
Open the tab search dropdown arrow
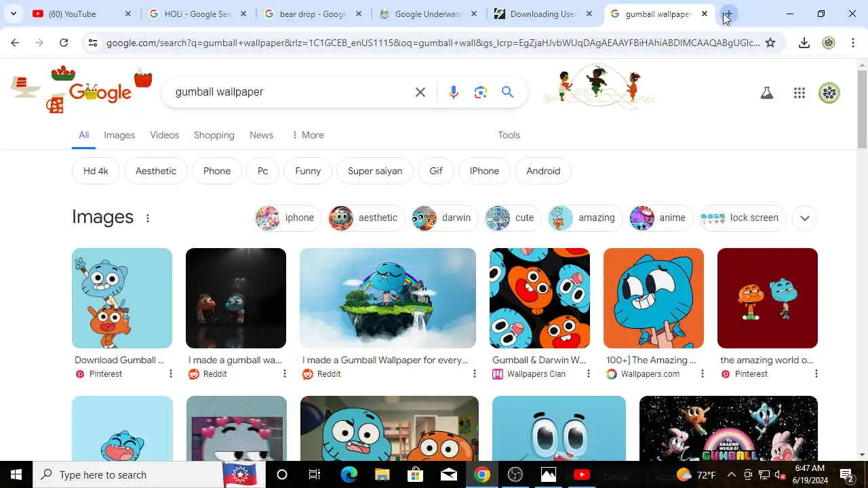point(14,14)
